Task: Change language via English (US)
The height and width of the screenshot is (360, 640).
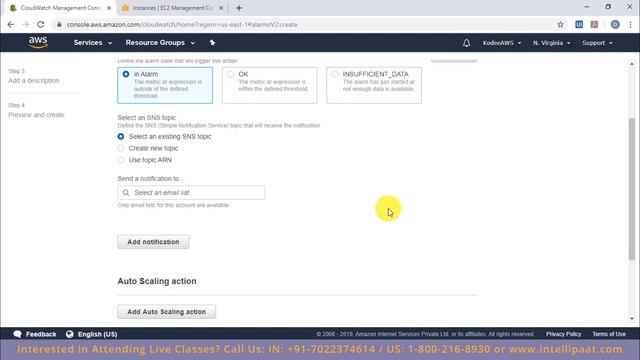Action: (x=98, y=334)
